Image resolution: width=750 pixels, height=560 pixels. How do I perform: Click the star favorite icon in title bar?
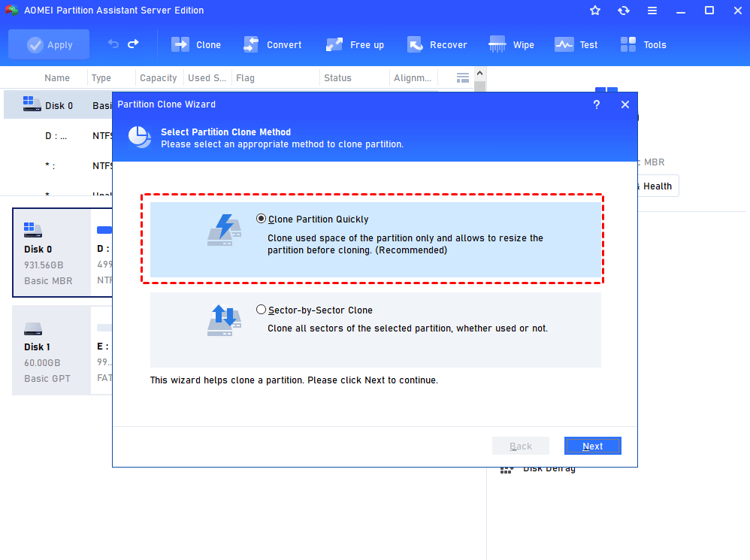coord(595,10)
